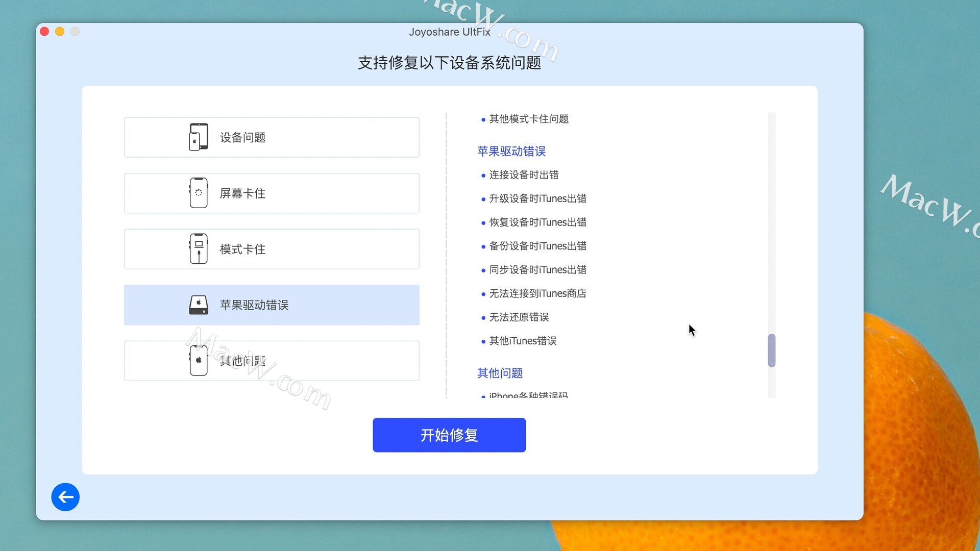Go back using the blue arrow button
The width and height of the screenshot is (980, 551).
(x=65, y=497)
